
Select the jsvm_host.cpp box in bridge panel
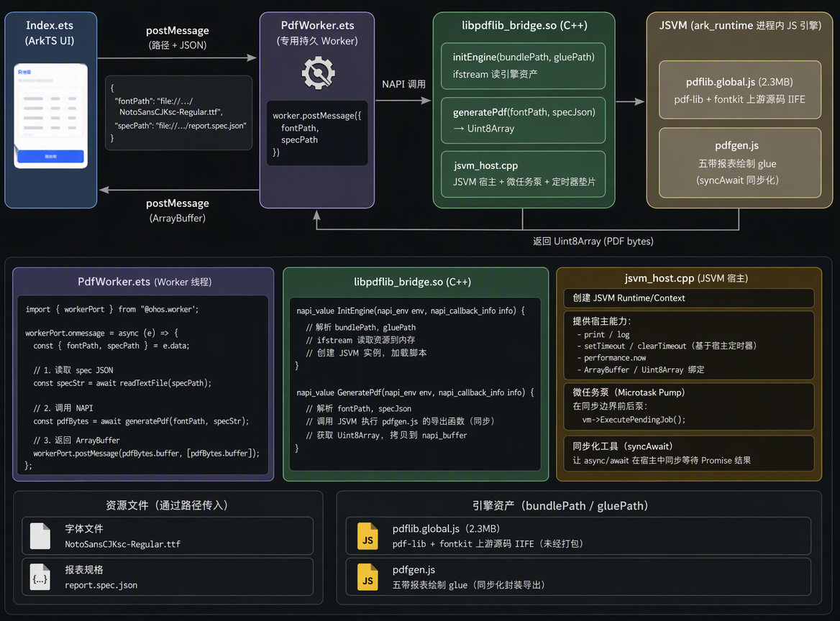(523, 174)
